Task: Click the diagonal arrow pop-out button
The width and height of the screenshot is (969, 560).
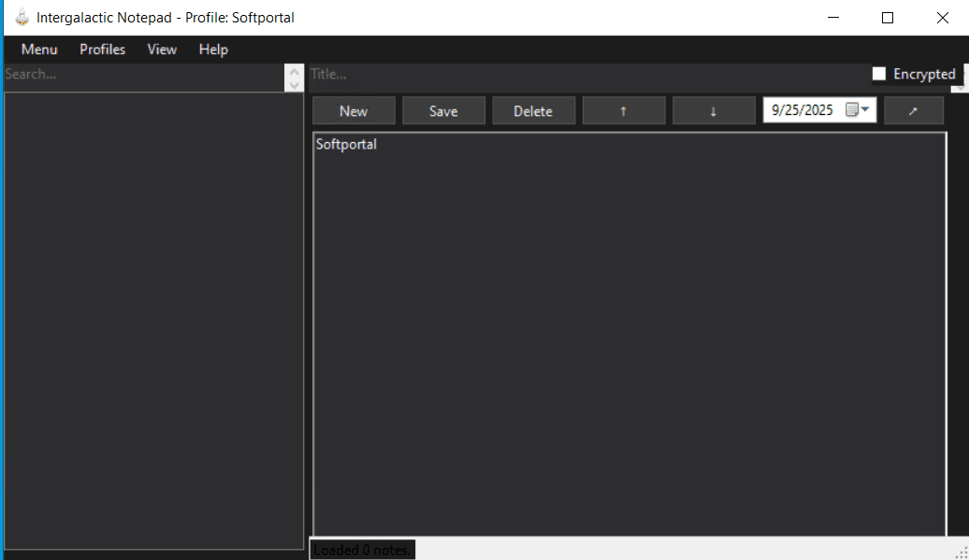Action: coord(914,110)
